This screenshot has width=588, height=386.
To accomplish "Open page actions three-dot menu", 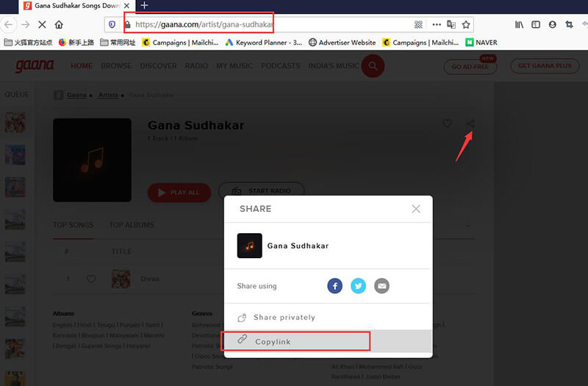I will [x=437, y=25].
